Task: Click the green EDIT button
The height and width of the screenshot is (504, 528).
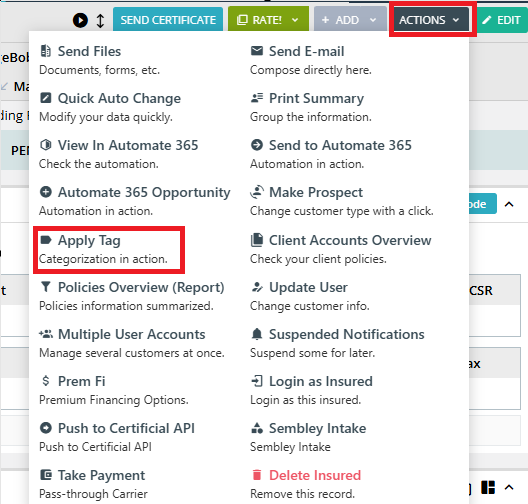Action: [502, 20]
